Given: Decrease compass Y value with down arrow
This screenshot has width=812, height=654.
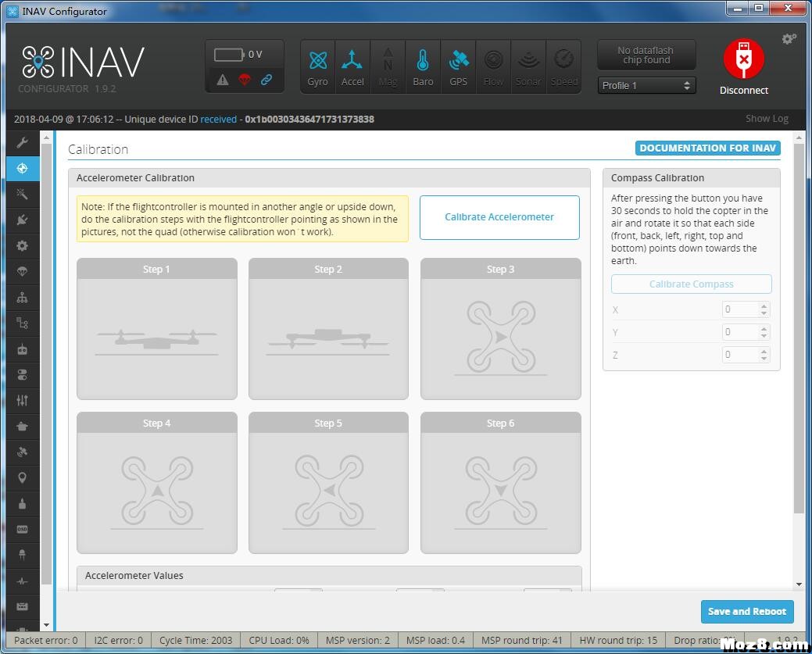Looking at the screenshot, I should point(764,336).
